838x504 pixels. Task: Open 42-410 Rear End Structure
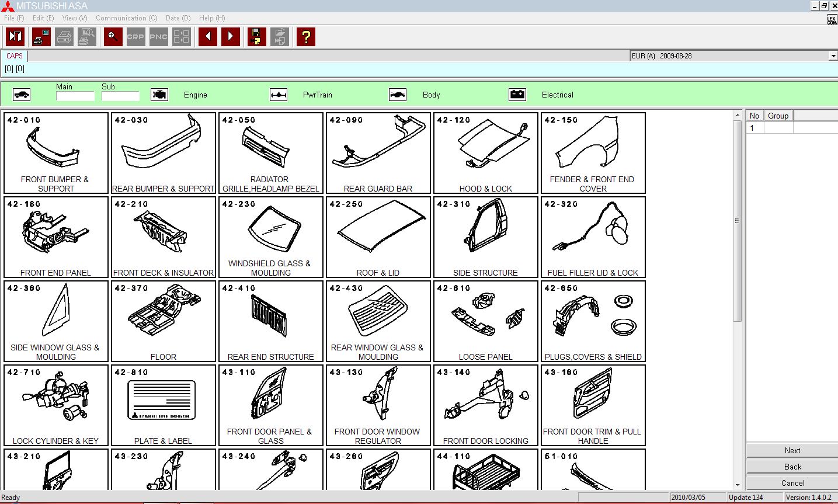point(271,321)
